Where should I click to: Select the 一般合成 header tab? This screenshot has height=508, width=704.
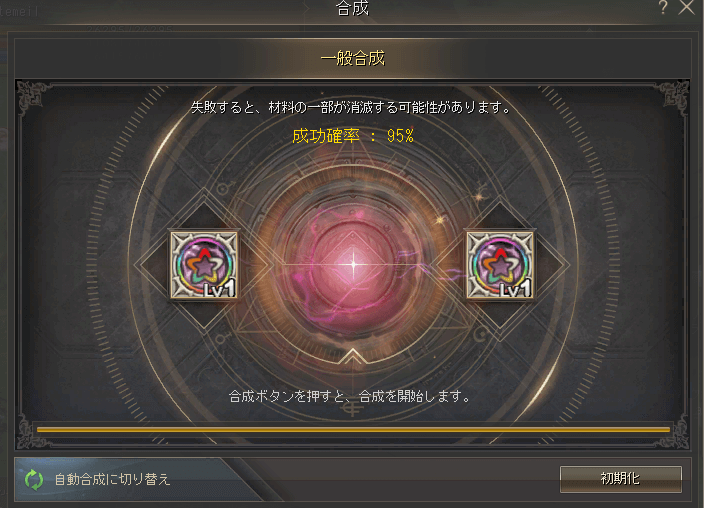click(353, 58)
